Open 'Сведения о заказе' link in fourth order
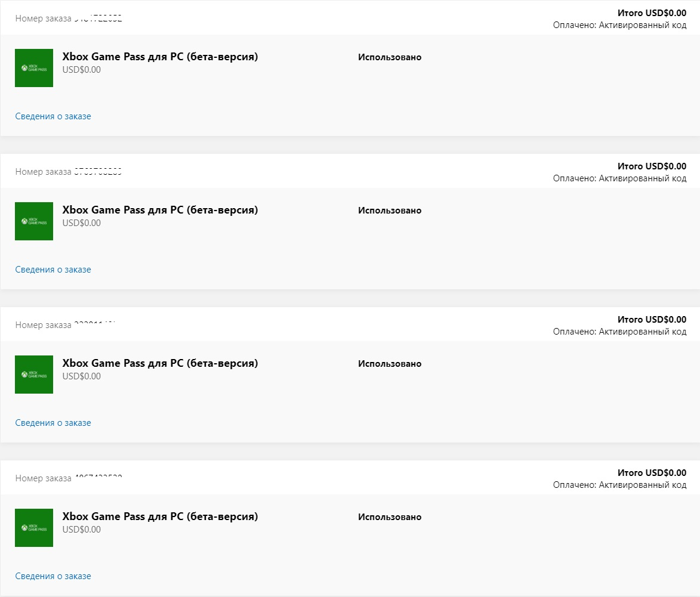The image size is (700, 597). [53, 576]
